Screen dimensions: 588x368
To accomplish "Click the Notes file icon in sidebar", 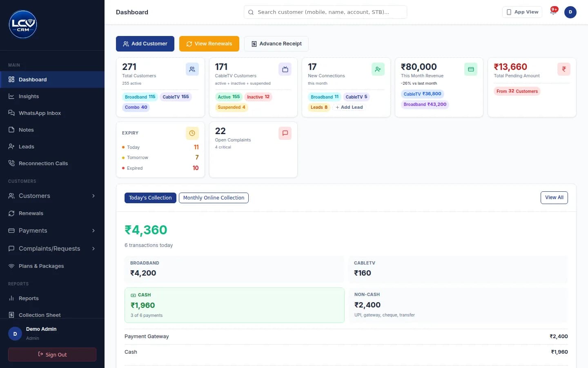I will (11, 130).
